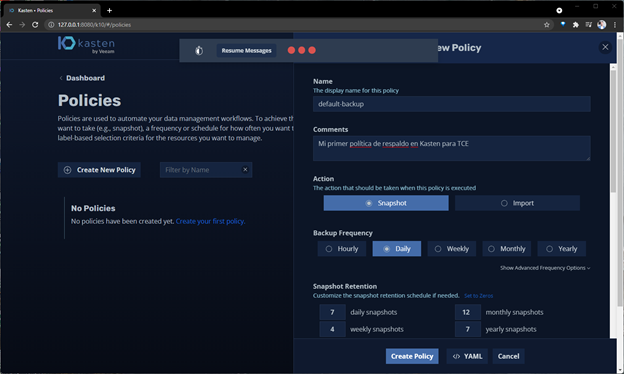The width and height of the screenshot is (624, 374).
Task: Edit the monthly snapshots count
Action: click(468, 312)
